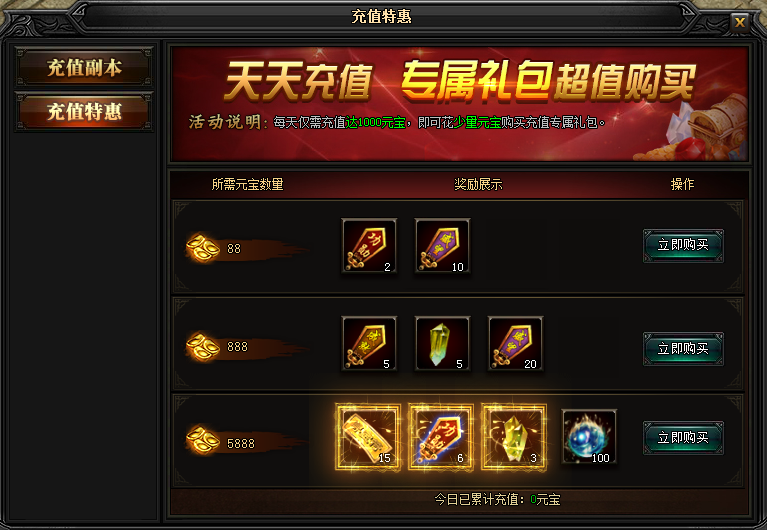
Task: Click the 今日已累计充值 status text
Action: 497,499
